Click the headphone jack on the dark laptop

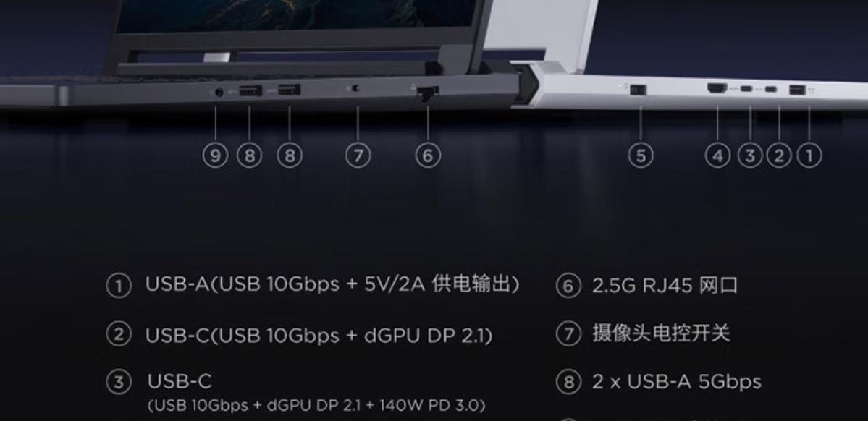(219, 93)
